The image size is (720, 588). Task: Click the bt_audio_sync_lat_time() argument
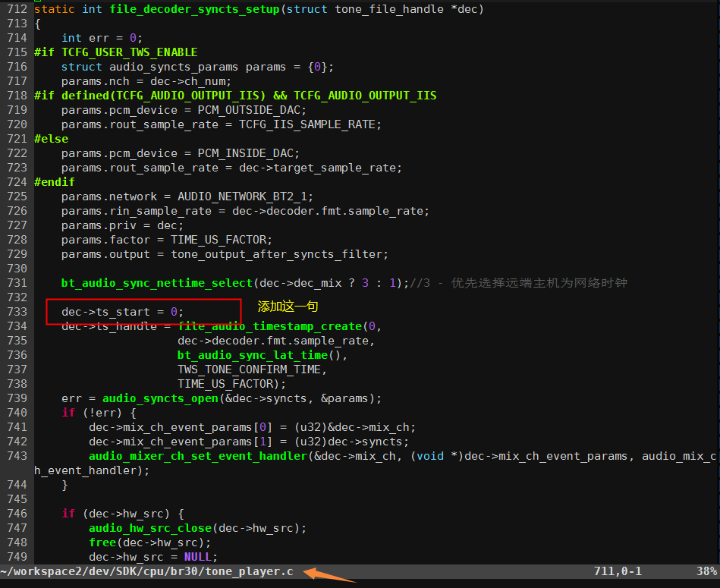point(259,355)
